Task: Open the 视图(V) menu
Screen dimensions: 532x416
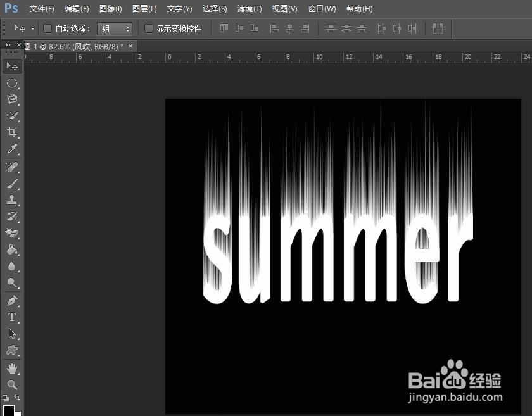Action: (284, 9)
